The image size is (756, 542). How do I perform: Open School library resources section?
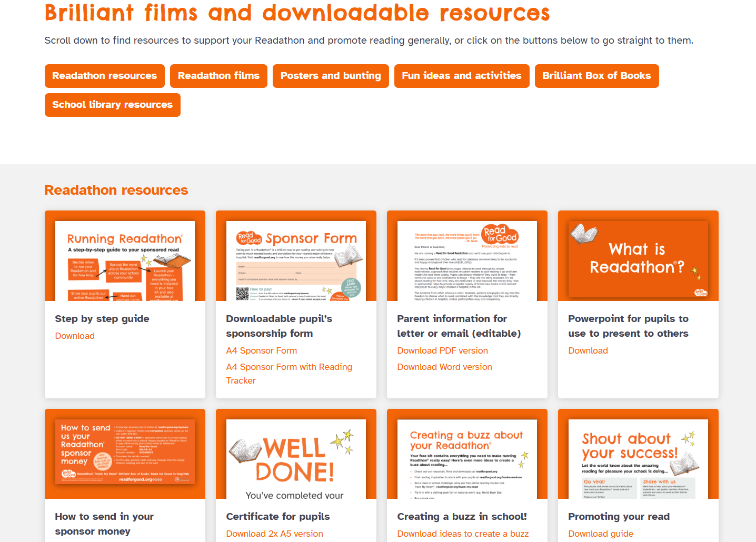point(112,105)
